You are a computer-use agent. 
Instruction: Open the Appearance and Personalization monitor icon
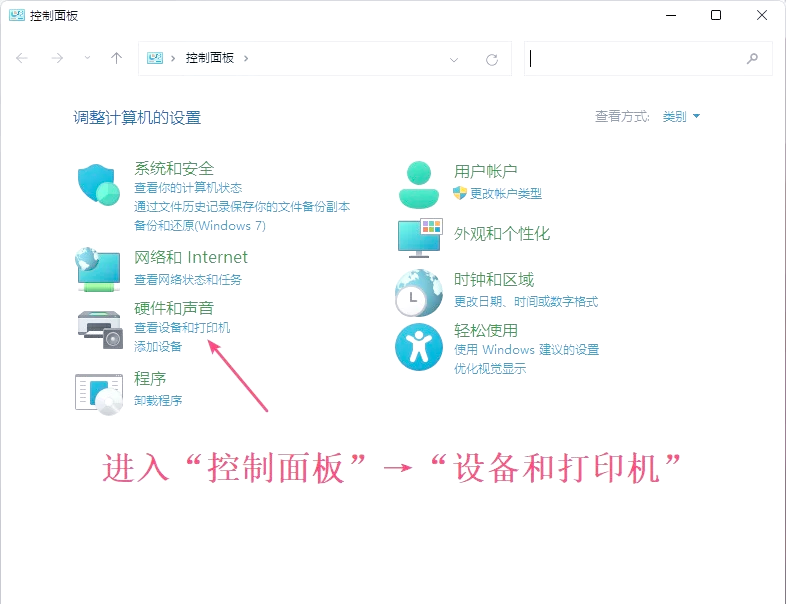(420, 238)
